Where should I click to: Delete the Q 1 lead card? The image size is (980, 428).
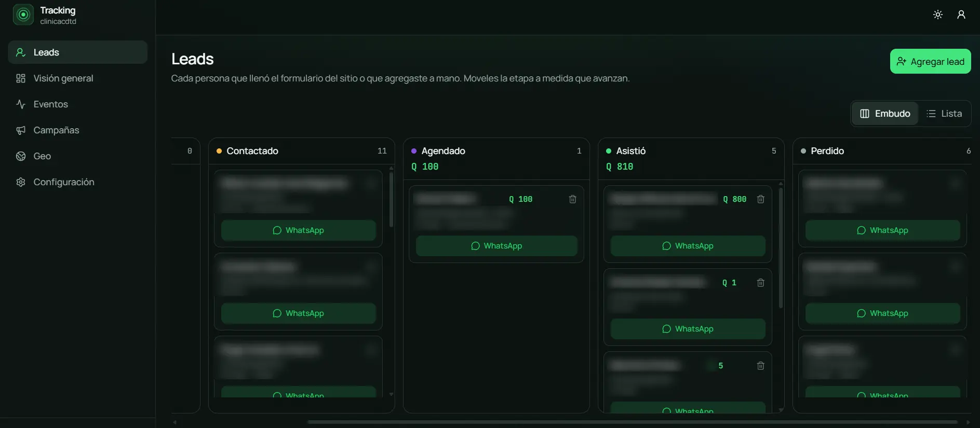click(x=760, y=283)
